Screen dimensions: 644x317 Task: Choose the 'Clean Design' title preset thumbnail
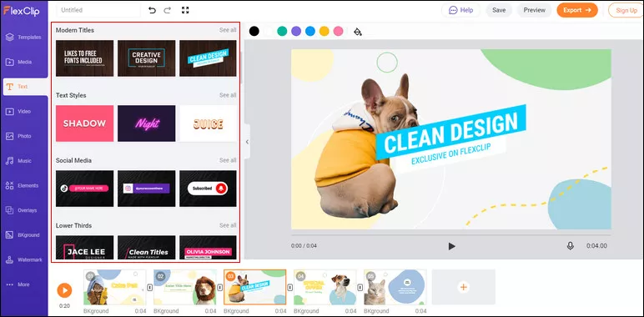(208, 58)
